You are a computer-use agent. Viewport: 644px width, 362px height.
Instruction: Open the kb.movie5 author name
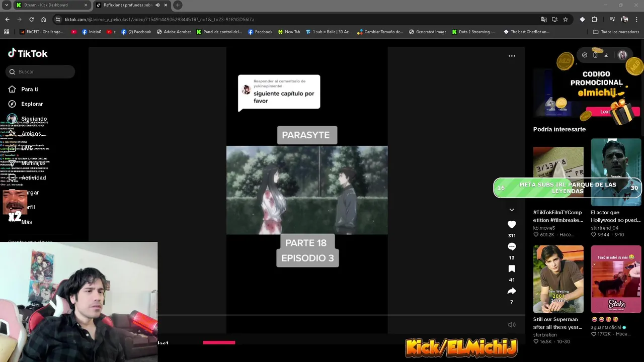544,228
